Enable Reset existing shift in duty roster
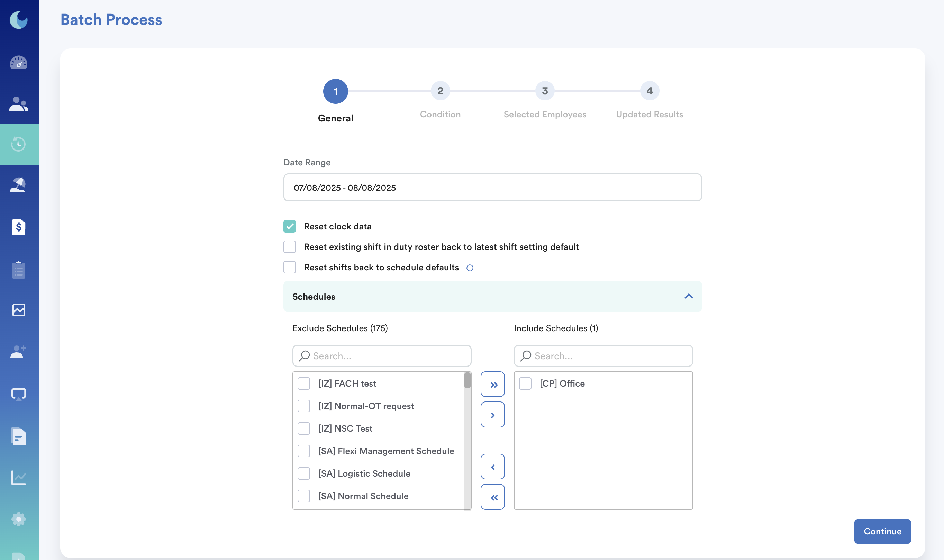This screenshot has height=560, width=944. [x=290, y=247]
